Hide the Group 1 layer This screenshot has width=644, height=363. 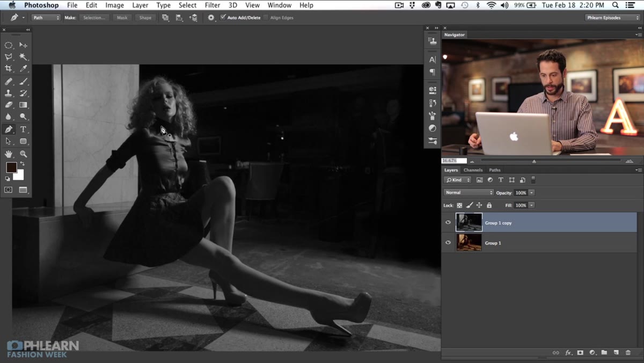point(448,243)
